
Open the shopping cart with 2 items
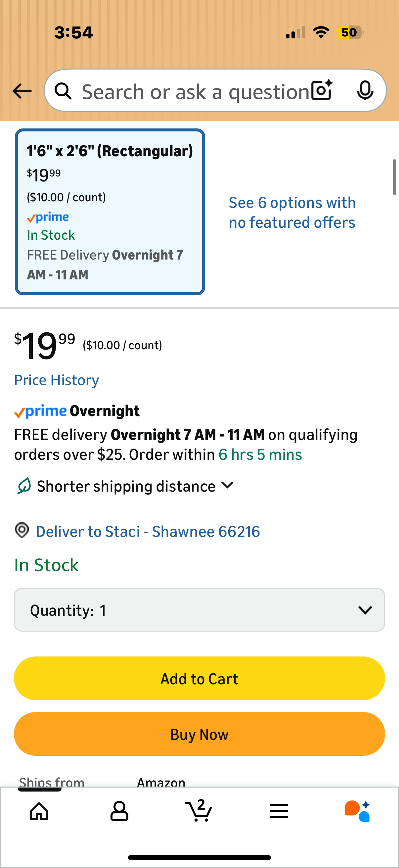(x=199, y=811)
